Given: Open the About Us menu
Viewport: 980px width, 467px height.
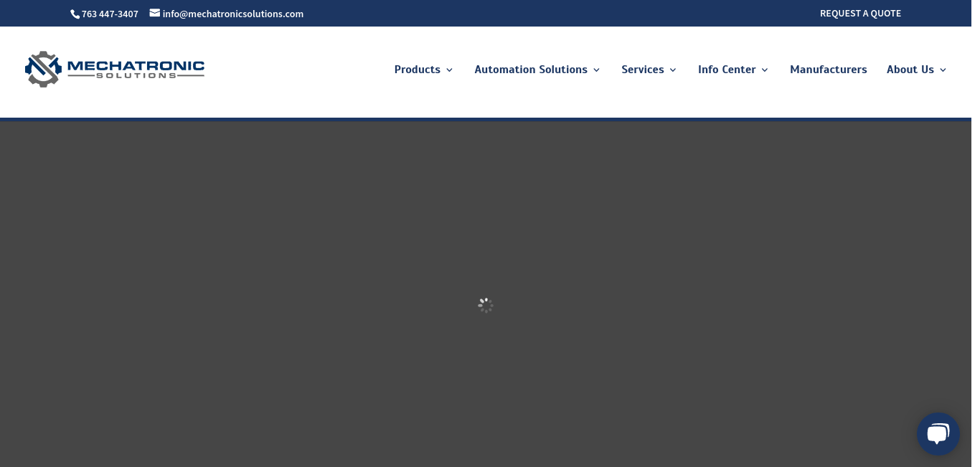Looking at the screenshot, I should pos(910,70).
